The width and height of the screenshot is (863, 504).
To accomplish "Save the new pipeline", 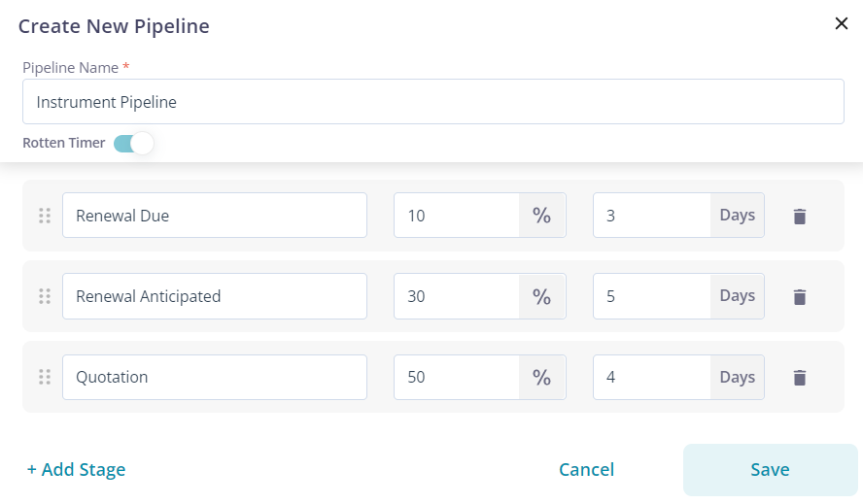I will 770,470.
